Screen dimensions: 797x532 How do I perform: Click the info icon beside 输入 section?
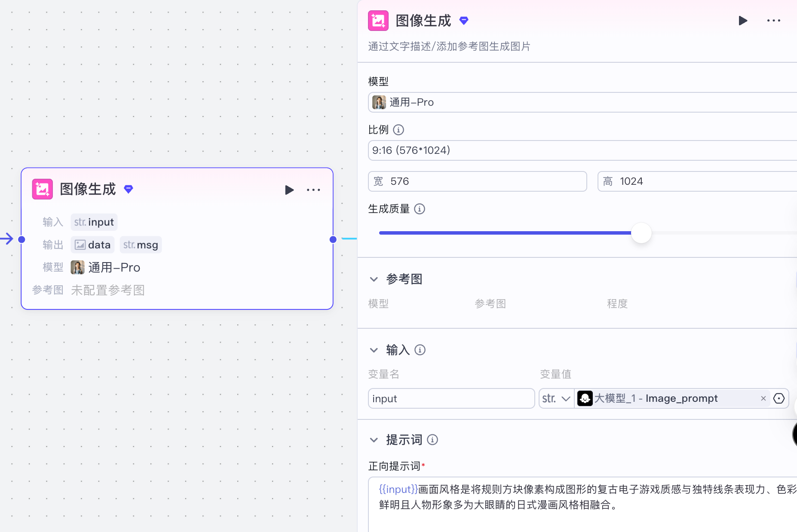pyautogui.click(x=420, y=350)
